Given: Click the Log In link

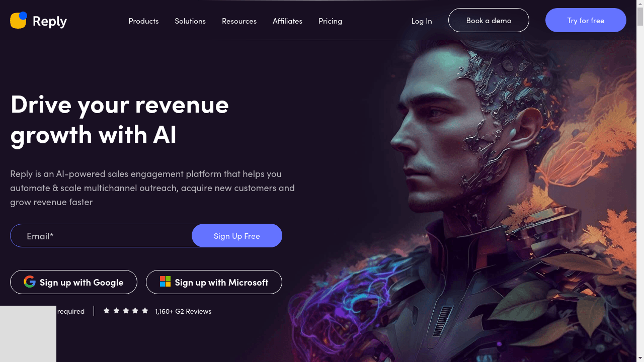Looking at the screenshot, I should click(422, 21).
